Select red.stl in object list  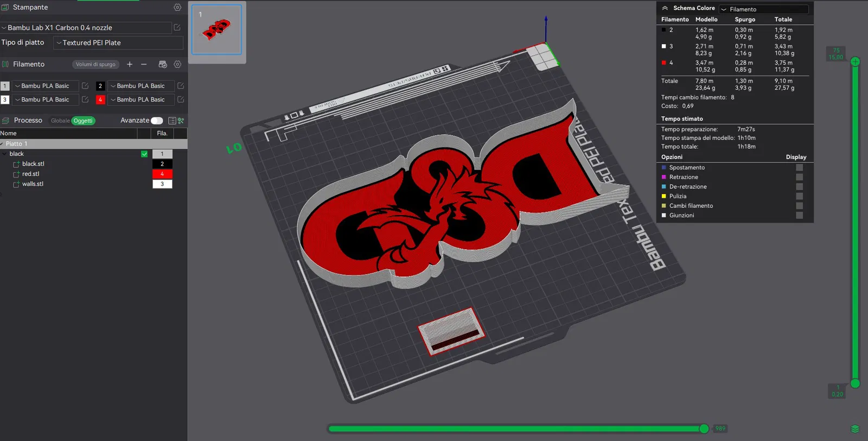pos(30,174)
